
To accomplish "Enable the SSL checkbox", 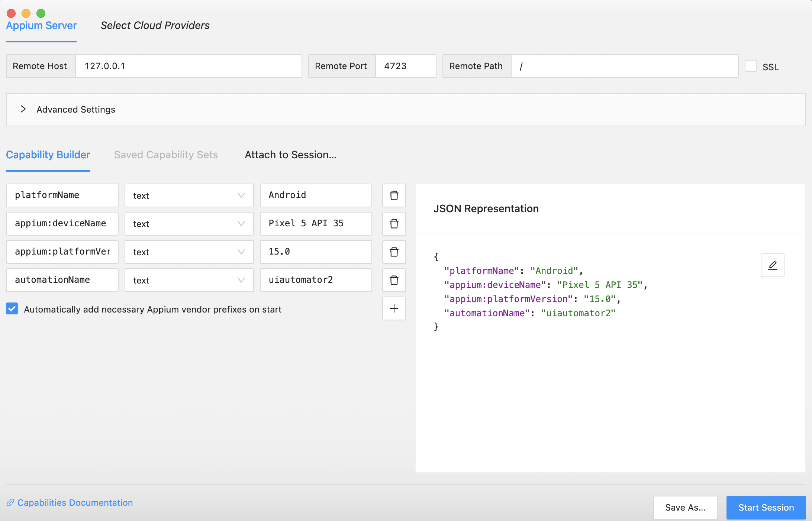I will coord(750,66).
